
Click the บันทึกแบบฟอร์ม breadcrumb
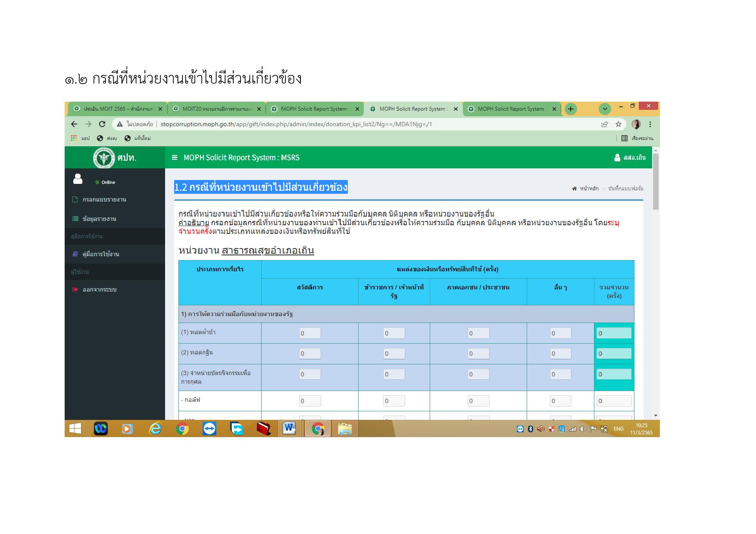pos(626,189)
